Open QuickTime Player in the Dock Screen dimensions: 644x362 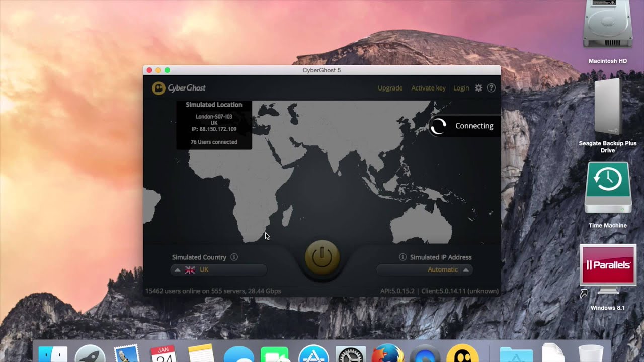click(x=425, y=353)
